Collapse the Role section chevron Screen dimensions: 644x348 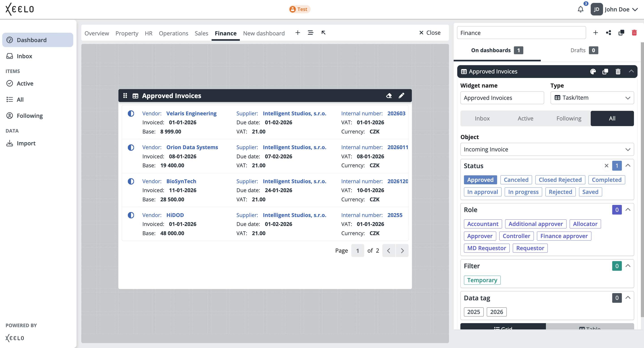point(628,210)
